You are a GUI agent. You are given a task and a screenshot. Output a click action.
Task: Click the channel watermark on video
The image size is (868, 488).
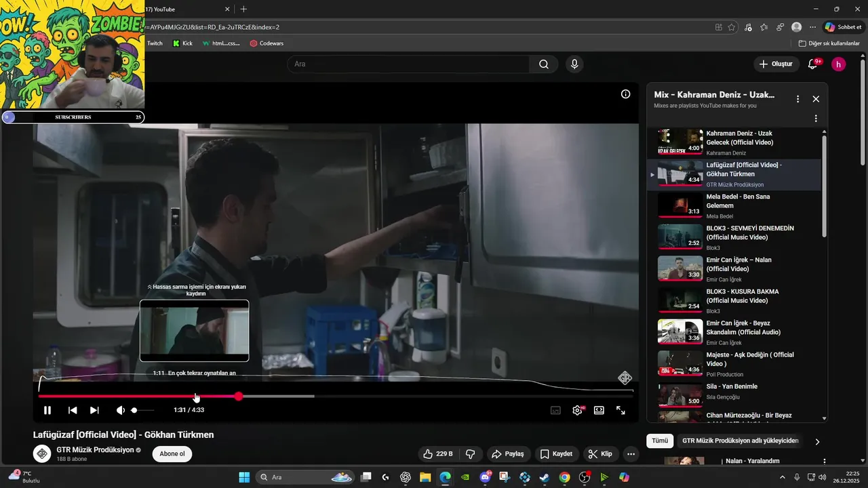click(x=625, y=378)
